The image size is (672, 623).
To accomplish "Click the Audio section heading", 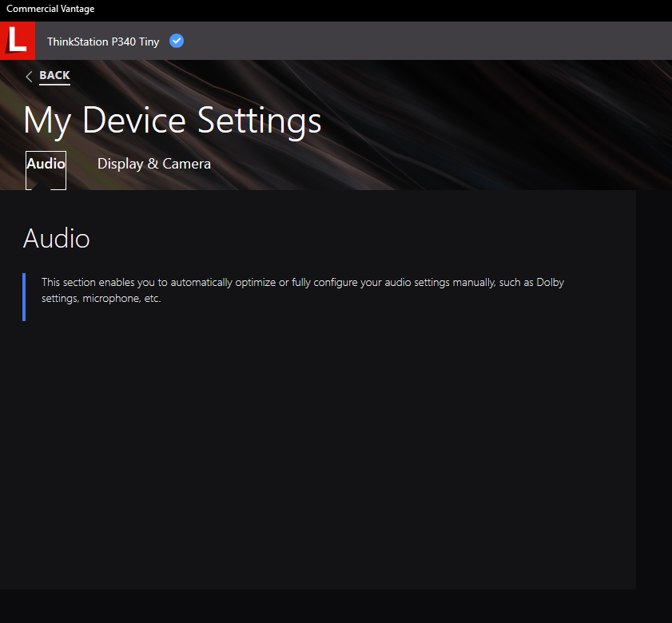I will (57, 239).
